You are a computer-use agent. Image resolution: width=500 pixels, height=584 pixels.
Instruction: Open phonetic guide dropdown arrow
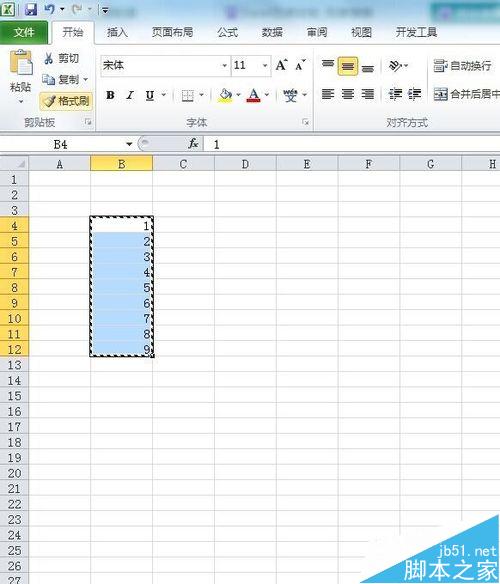click(x=304, y=95)
